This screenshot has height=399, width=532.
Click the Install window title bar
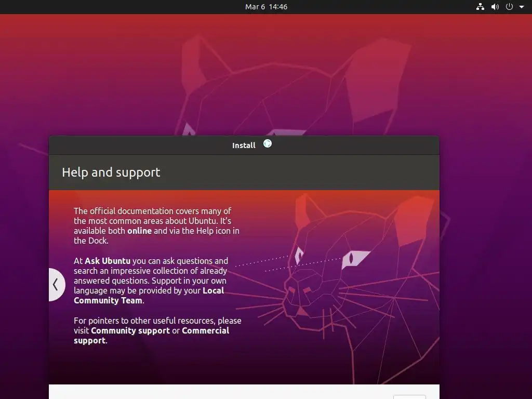[x=244, y=145]
